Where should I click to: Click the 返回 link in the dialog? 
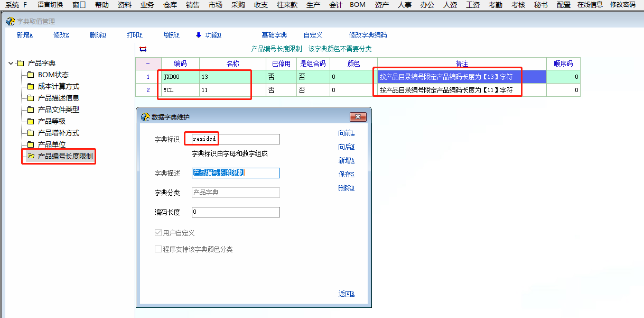[346, 294]
